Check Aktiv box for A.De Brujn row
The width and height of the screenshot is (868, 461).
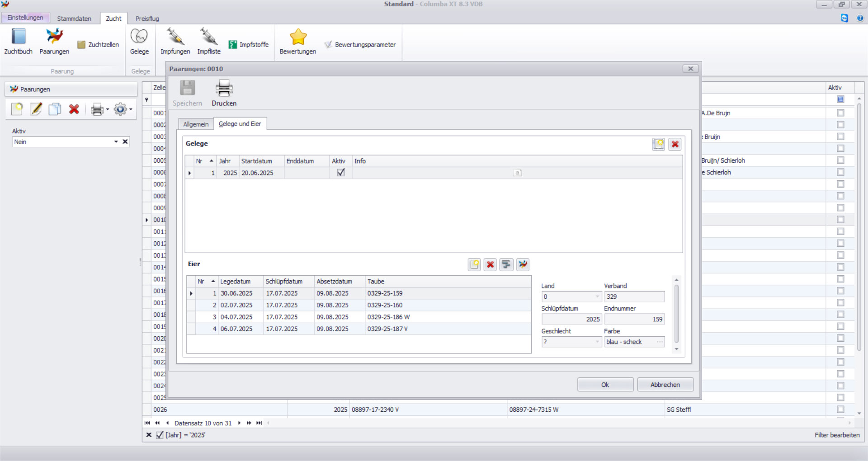click(840, 113)
